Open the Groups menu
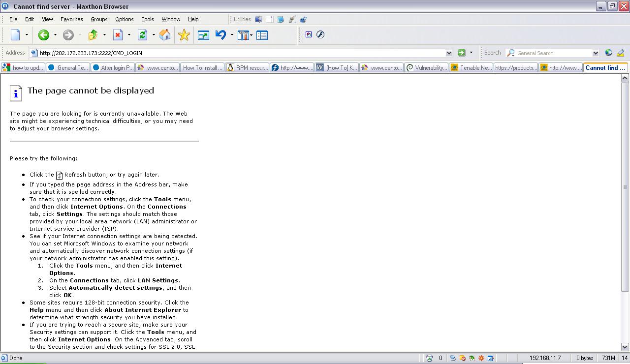The height and width of the screenshot is (364, 630). [99, 19]
